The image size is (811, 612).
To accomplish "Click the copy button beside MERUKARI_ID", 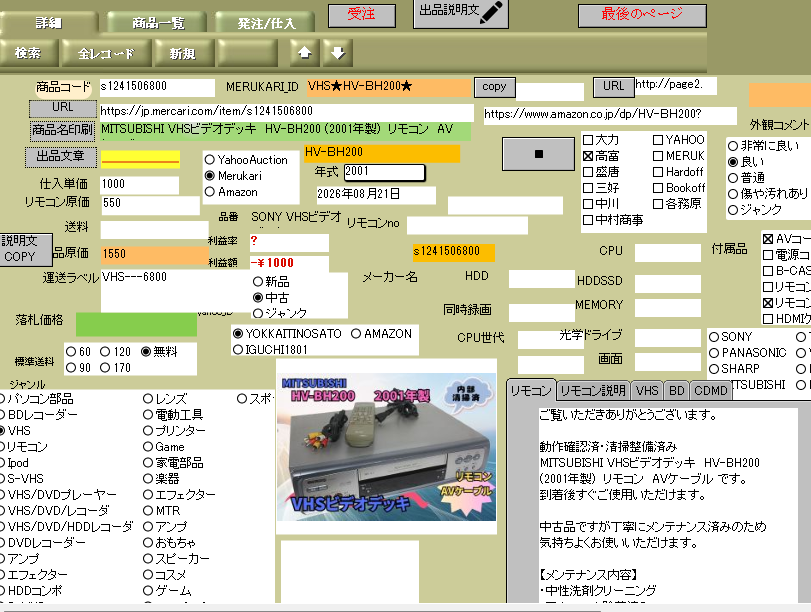I will [494, 87].
